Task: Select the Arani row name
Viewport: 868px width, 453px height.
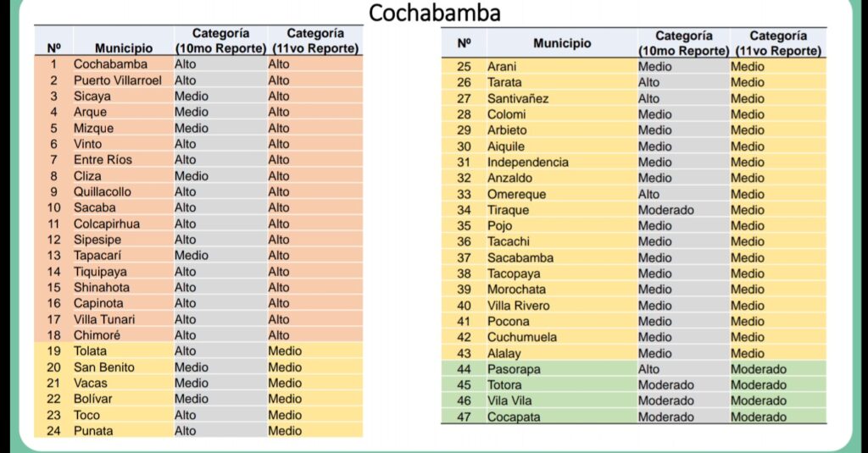Action: pos(502,67)
